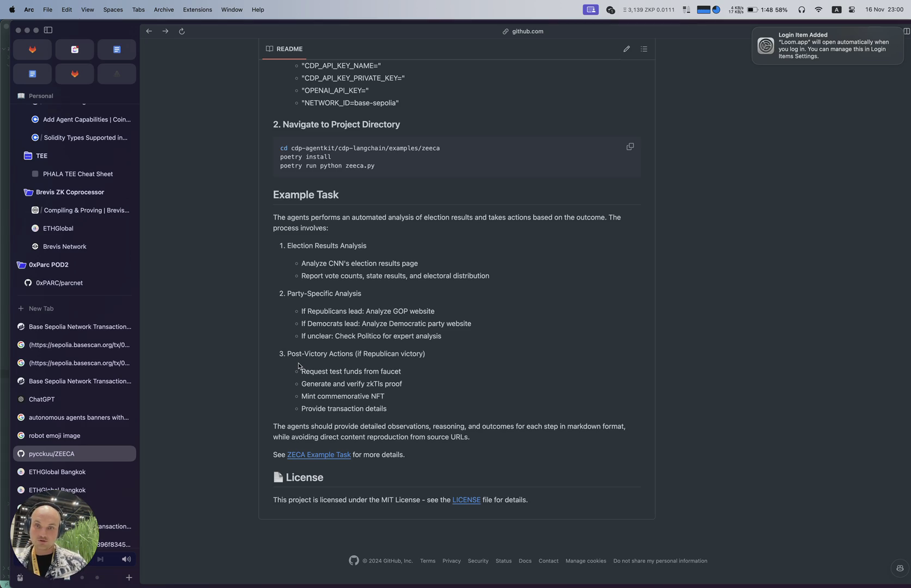Click the plus button at sidebar bottom

coord(129,578)
